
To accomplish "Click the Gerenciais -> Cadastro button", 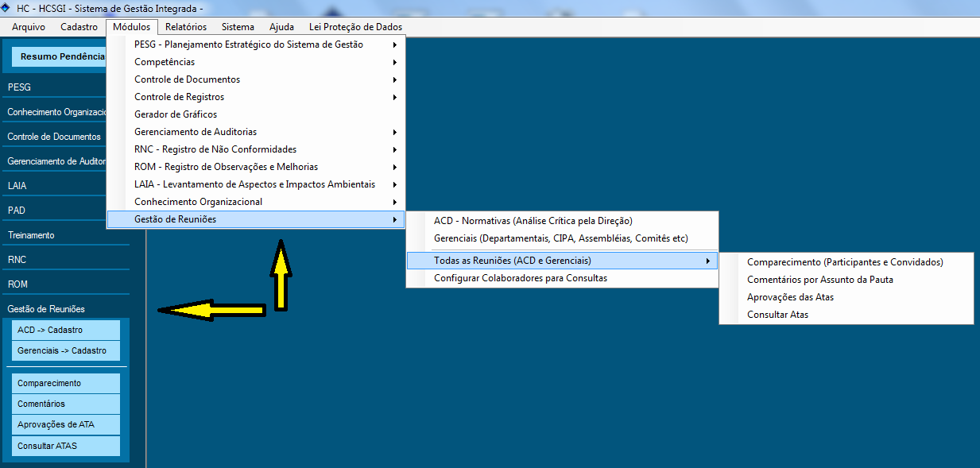I will pyautogui.click(x=66, y=350).
